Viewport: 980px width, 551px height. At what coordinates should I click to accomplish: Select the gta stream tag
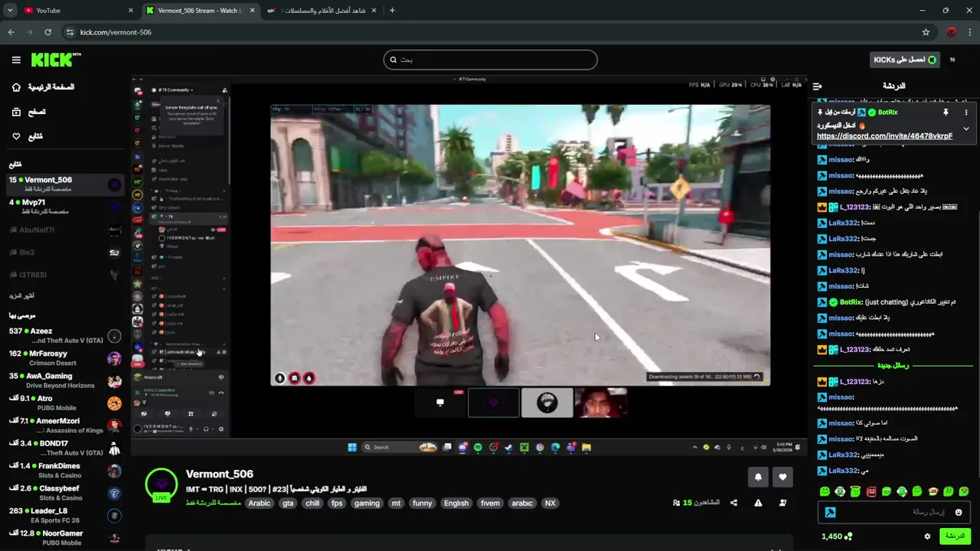tap(288, 504)
